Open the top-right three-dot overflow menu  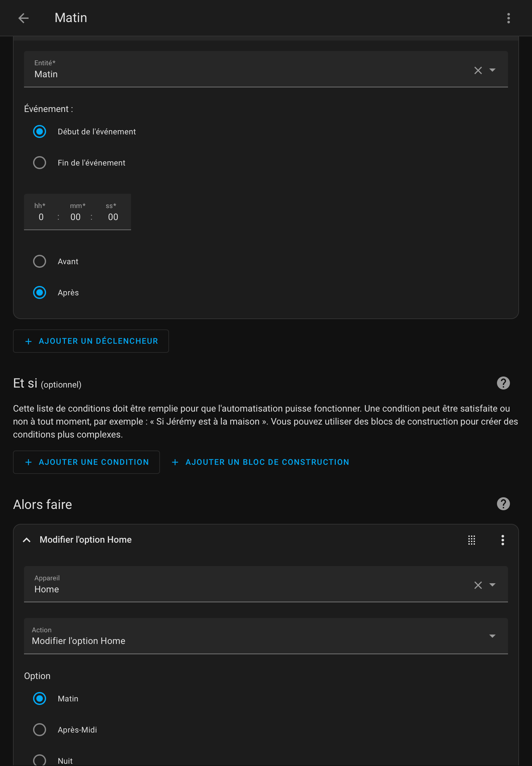(x=508, y=18)
